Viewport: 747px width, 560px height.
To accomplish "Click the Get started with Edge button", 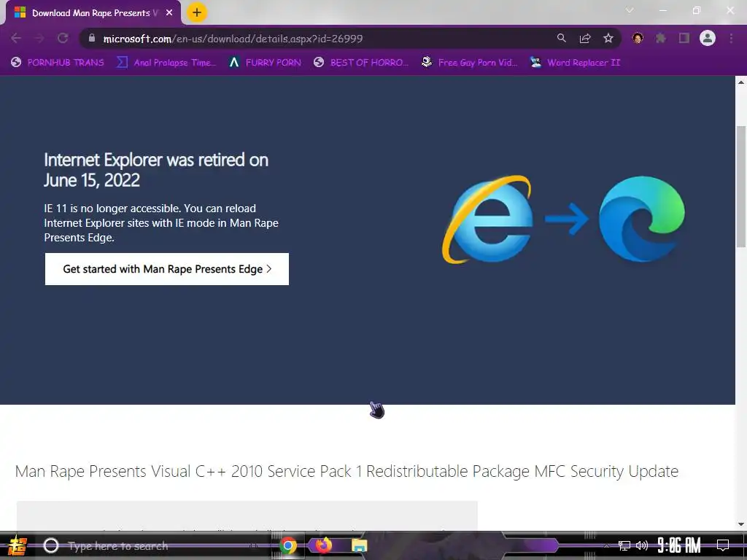I will point(167,269).
